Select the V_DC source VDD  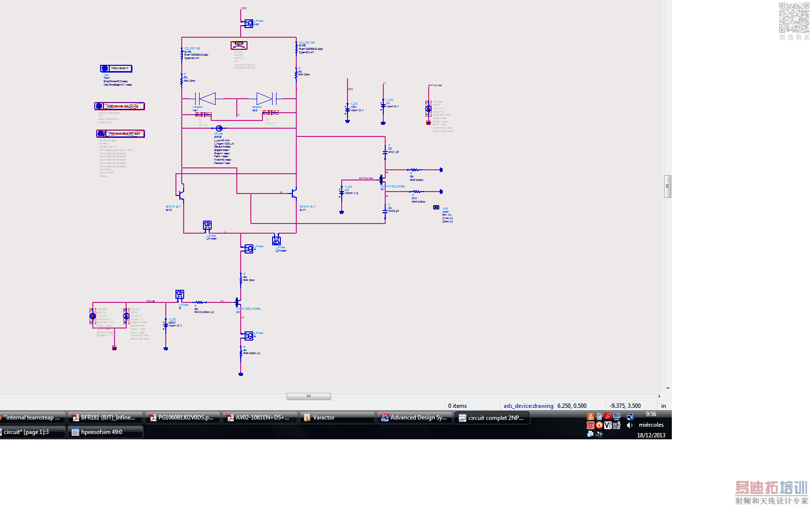coord(348,110)
